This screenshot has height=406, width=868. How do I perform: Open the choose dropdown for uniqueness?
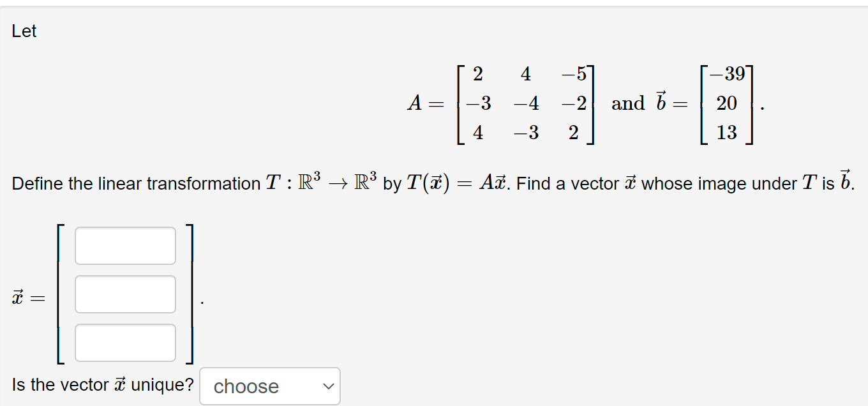pyautogui.click(x=269, y=386)
